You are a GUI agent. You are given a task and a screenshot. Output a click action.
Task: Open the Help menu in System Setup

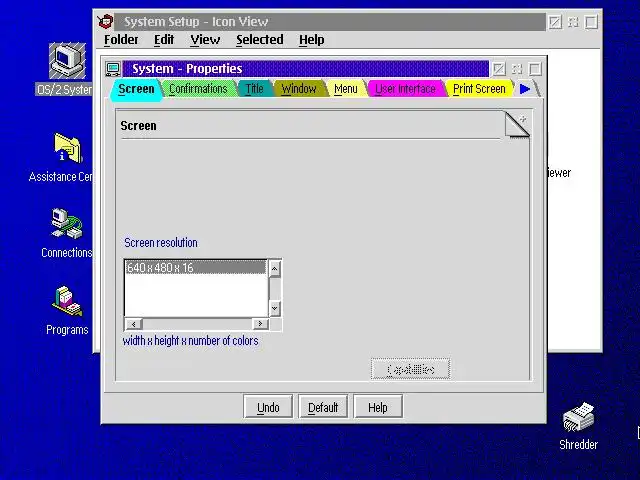311,40
